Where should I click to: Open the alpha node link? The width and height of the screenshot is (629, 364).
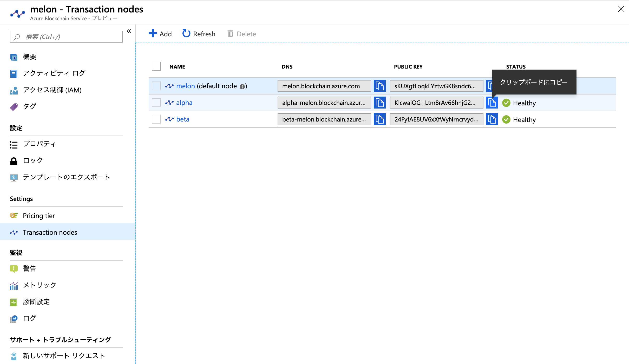pos(184,103)
